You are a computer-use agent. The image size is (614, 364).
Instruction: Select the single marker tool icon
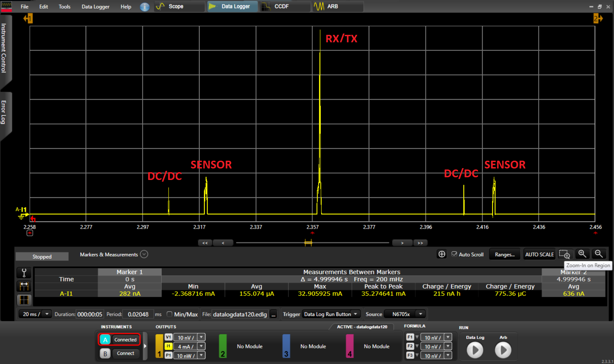coord(24,273)
